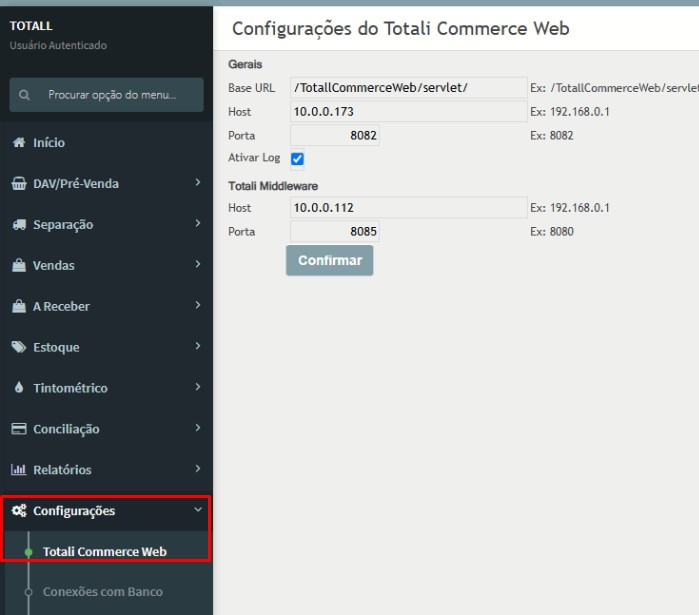Screen dimensions: 699x615
Task: Focus the Procurar opção do menu search field
Action: 107,95
